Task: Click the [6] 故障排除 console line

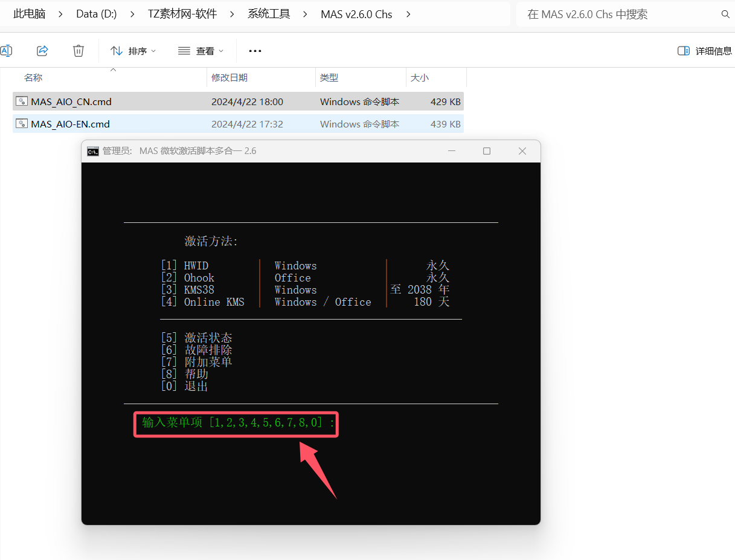Action: pyautogui.click(x=196, y=350)
